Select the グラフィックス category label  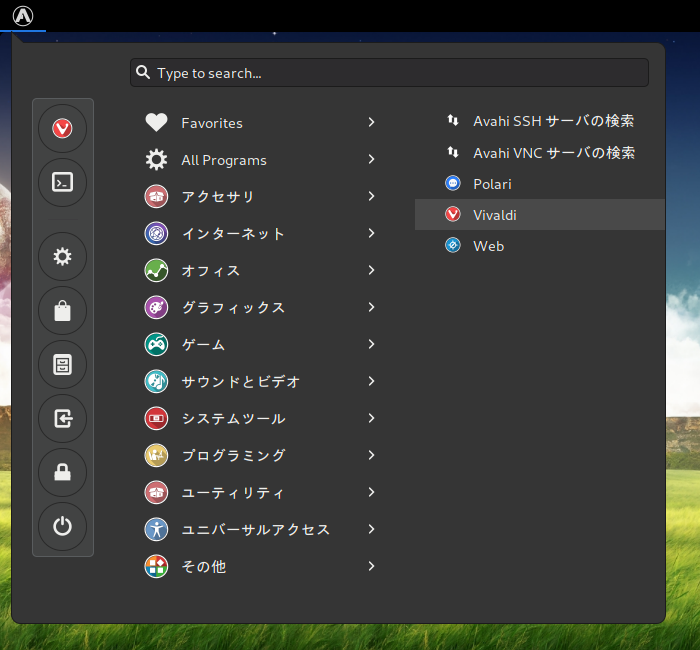pos(233,308)
